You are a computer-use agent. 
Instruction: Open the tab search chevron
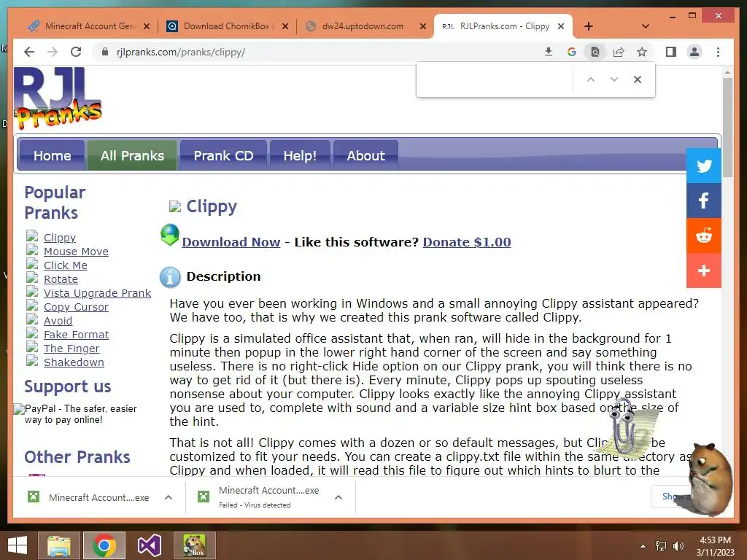pos(645,26)
